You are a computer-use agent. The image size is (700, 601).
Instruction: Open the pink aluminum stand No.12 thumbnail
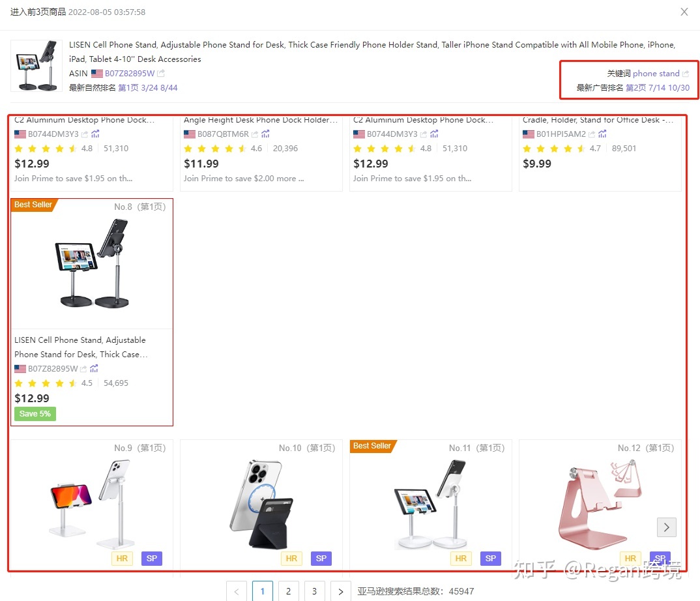[x=600, y=505]
